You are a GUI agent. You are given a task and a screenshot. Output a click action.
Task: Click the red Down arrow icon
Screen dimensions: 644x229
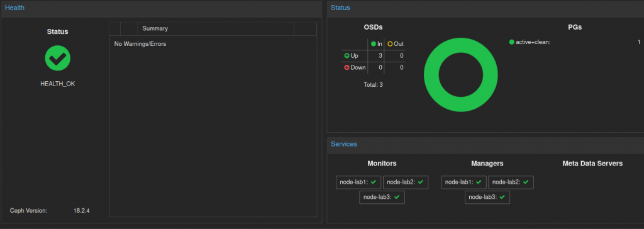(x=347, y=67)
